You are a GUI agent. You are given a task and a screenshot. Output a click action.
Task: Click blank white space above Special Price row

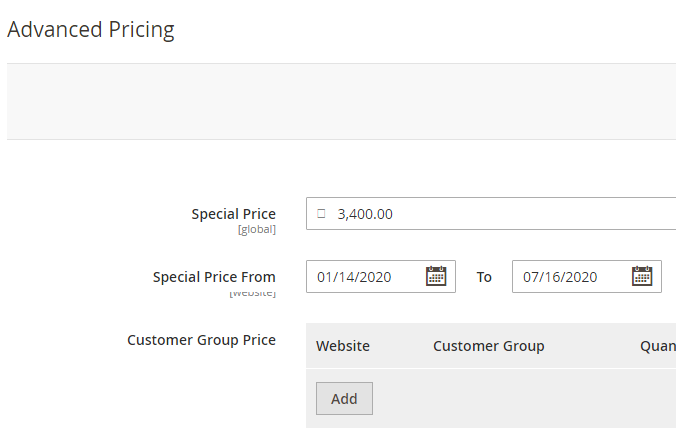340,168
